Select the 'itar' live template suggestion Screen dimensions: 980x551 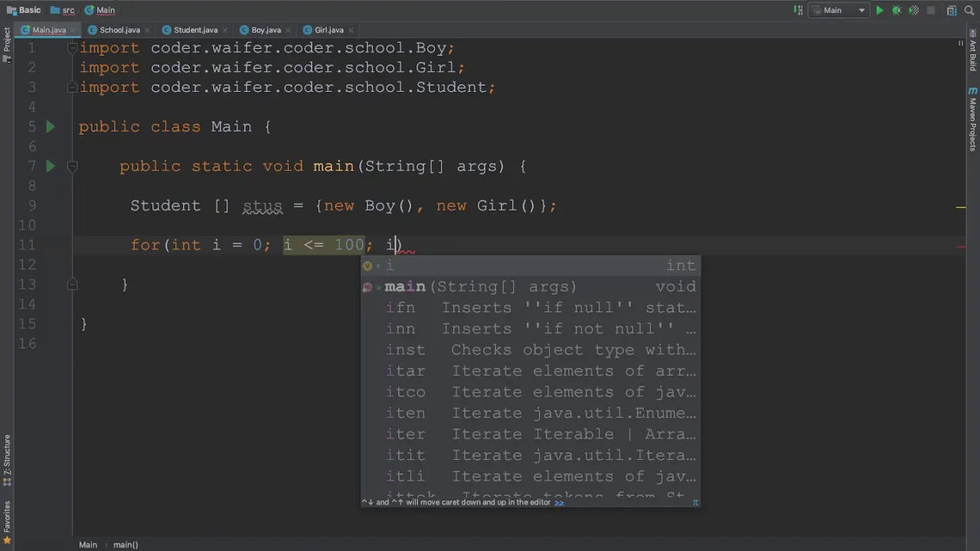coord(530,371)
